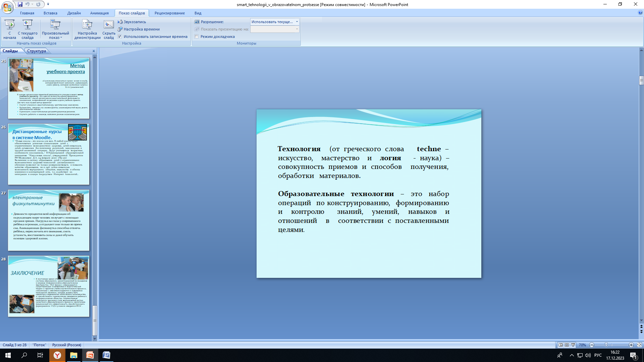Click Record Narration (Звукозапись) icon
Viewport: 644px width, 362px height.
click(120, 22)
